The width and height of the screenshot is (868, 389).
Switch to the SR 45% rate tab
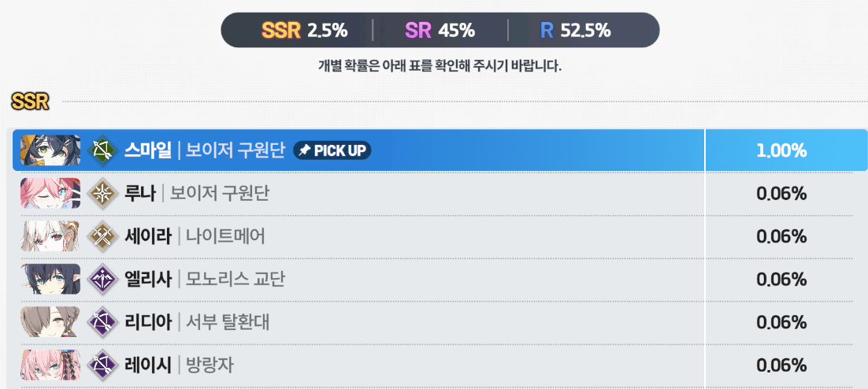(440, 30)
